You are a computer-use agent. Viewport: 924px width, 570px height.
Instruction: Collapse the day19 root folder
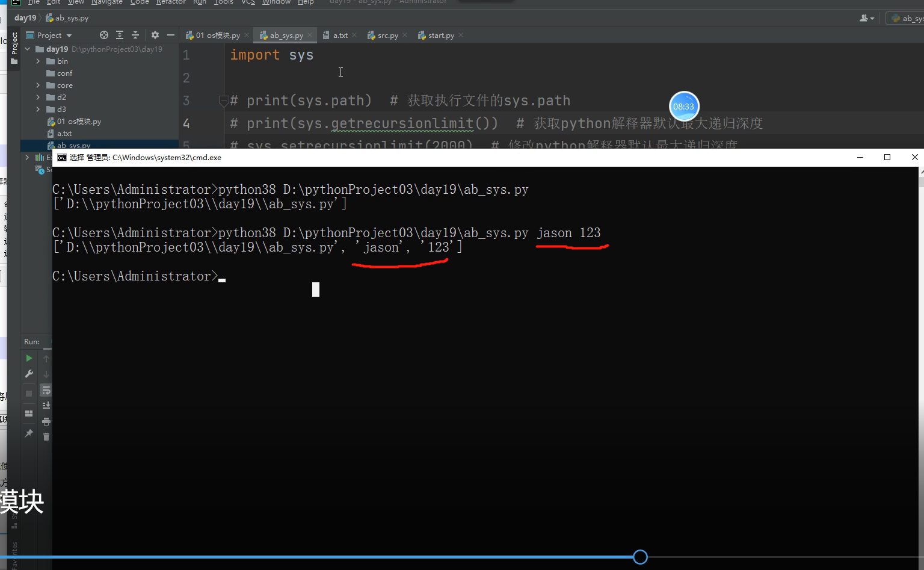[28, 49]
